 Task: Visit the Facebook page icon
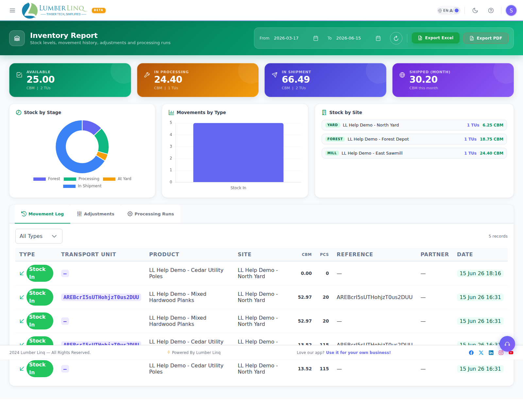(471, 353)
